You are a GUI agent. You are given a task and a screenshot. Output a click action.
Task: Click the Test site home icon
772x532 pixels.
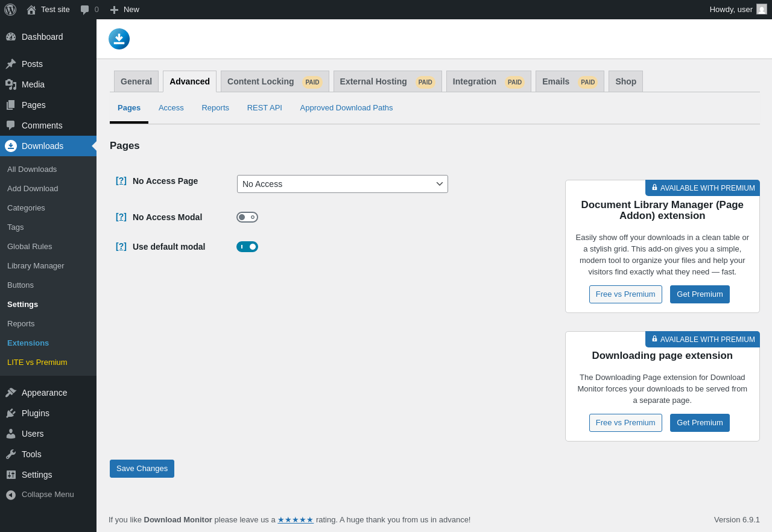(31, 10)
